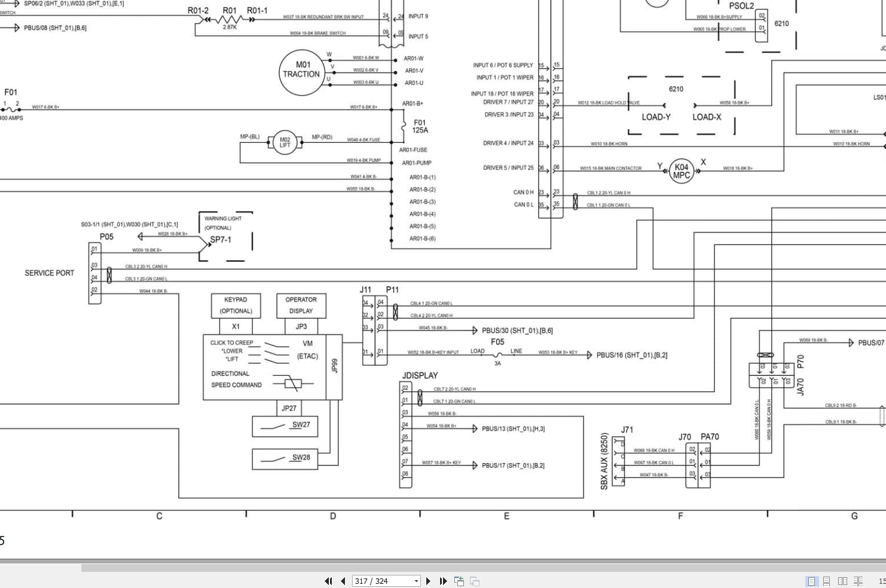Click the DIRECTIONAL SPEED COMMAND text

tap(236, 379)
